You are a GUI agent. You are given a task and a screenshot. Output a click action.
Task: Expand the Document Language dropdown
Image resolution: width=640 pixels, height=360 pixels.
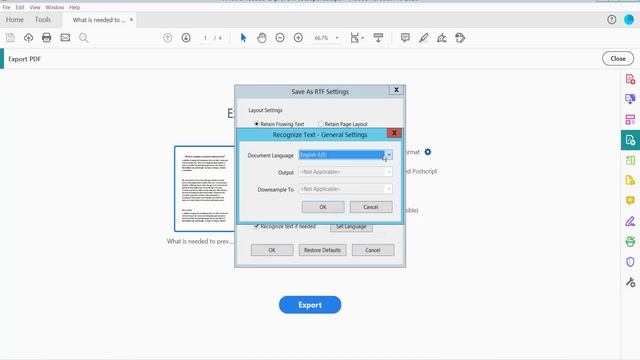point(389,155)
